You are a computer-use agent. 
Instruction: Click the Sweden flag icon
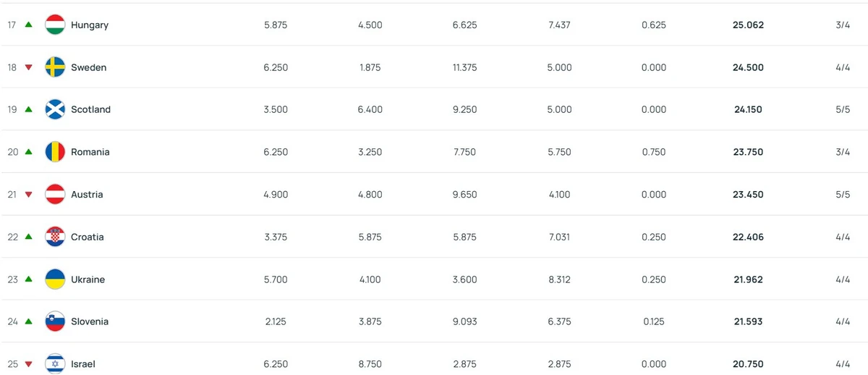click(55, 67)
